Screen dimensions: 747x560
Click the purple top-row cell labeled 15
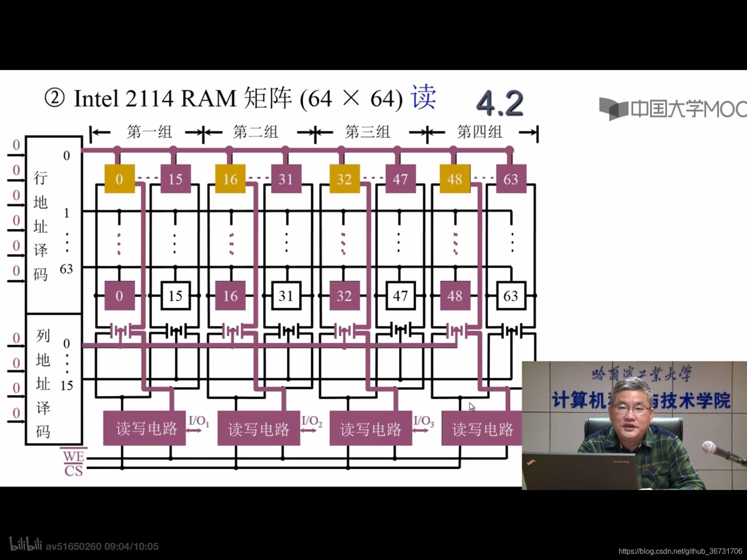point(176,179)
